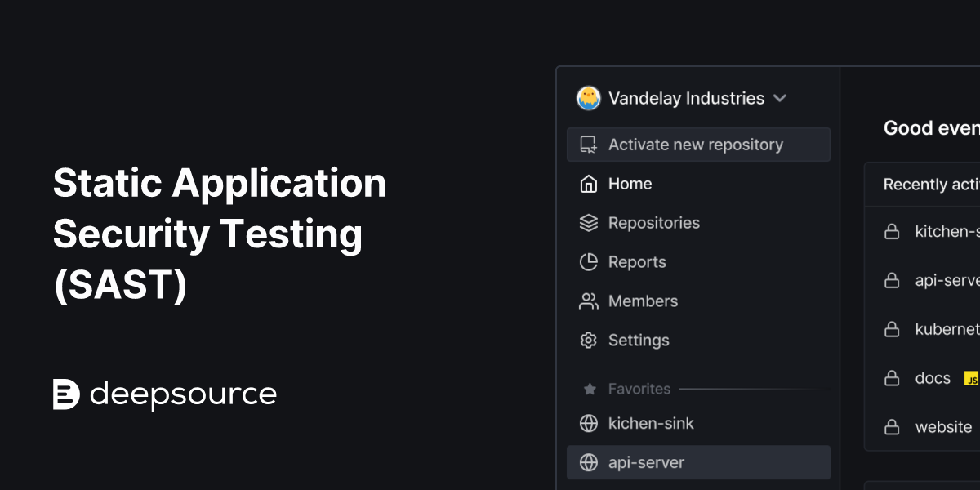Open the website repository in recent list
The width and height of the screenshot is (980, 490).
943,427
